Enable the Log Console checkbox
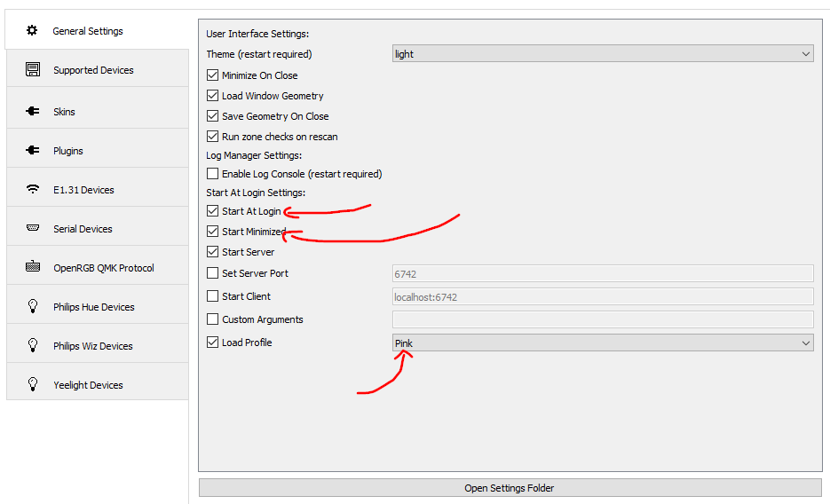Image resolution: width=830 pixels, height=504 pixels. point(212,174)
